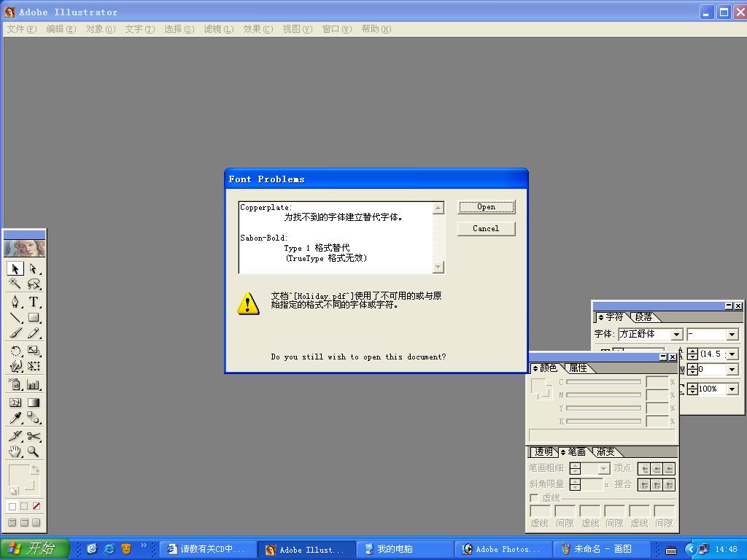The width and height of the screenshot is (747, 560).
Task: Switch to the 属性 attributes tab
Action: pyautogui.click(x=578, y=368)
